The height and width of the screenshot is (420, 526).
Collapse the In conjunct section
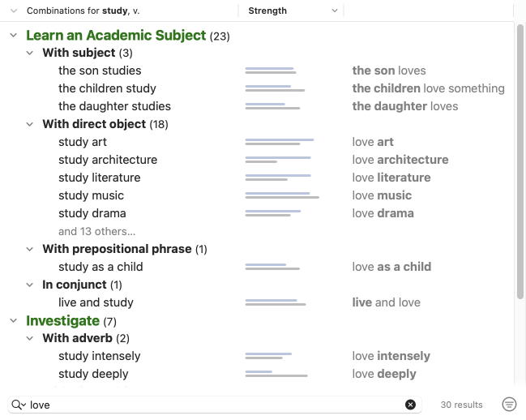[x=30, y=285]
